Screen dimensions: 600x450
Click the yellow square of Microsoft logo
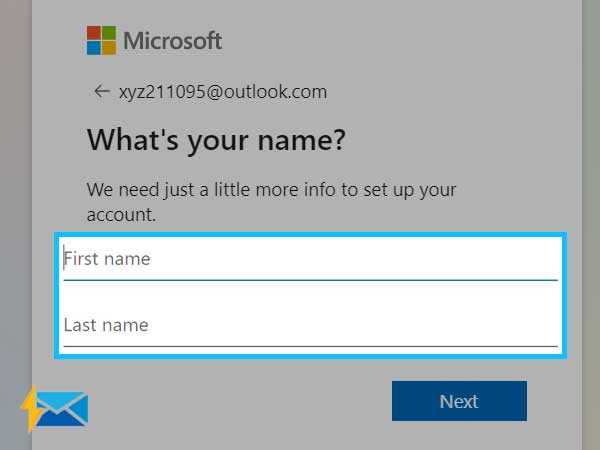(109, 48)
